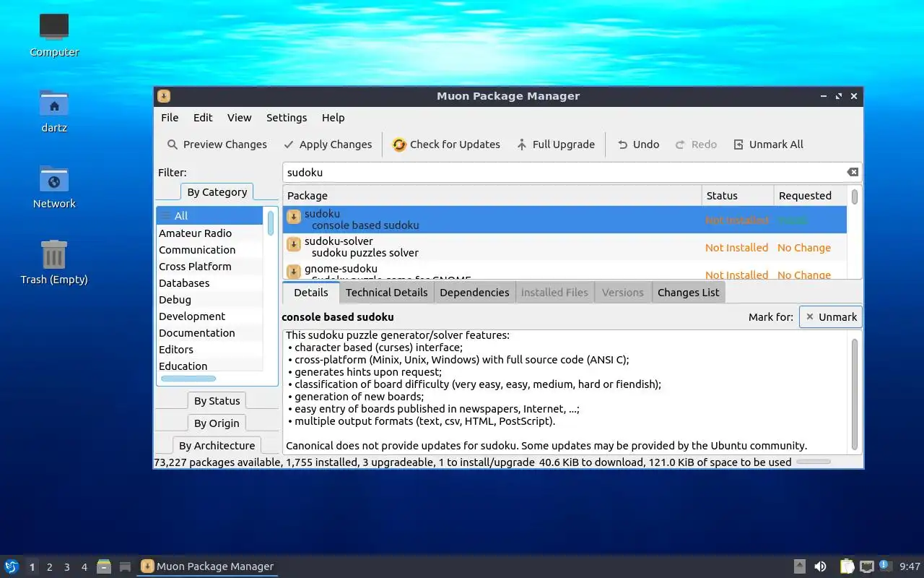Start a Full Upgrade

pyautogui.click(x=556, y=144)
